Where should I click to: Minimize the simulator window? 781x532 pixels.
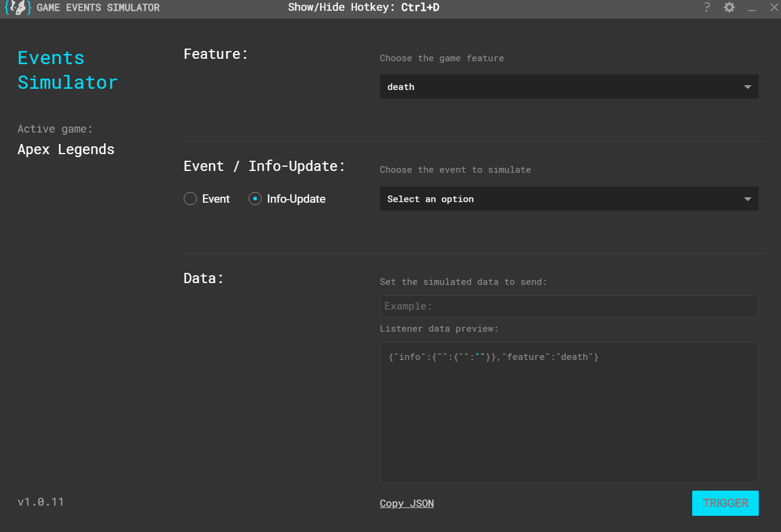point(752,8)
